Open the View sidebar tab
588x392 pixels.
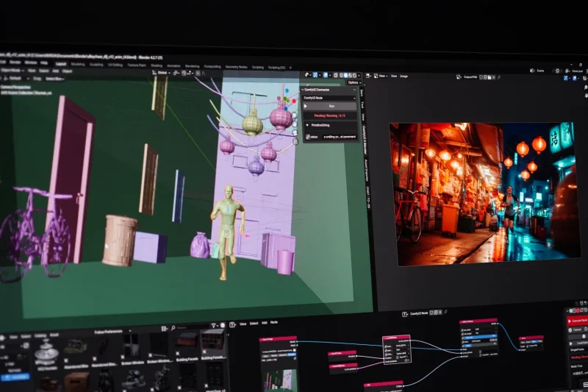[x=363, y=117]
